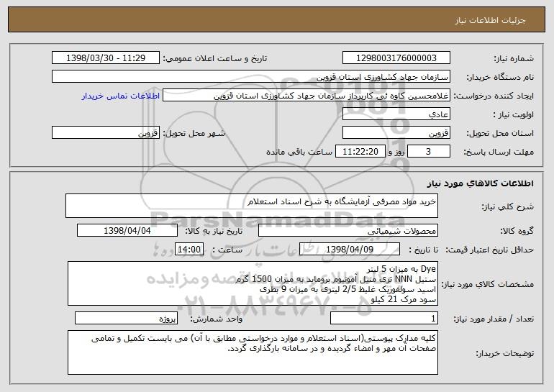Click the label گروه کالا
554x392 pixels.
pos(517,232)
